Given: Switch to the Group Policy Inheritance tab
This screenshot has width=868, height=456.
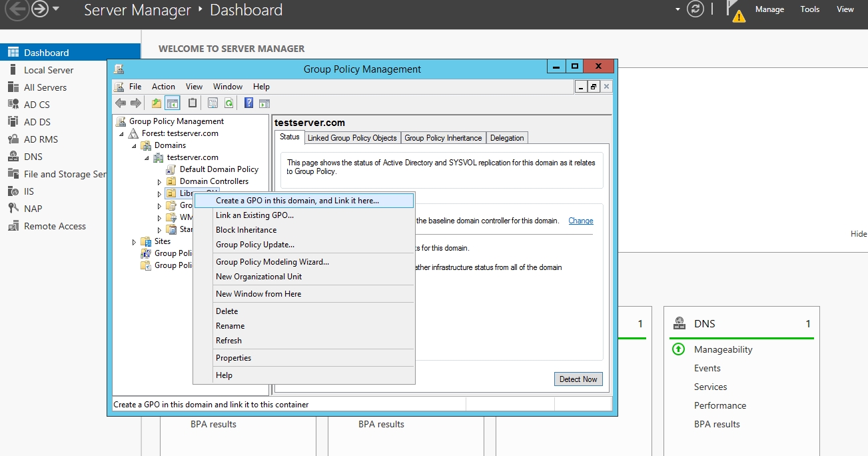Looking at the screenshot, I should pyautogui.click(x=443, y=138).
